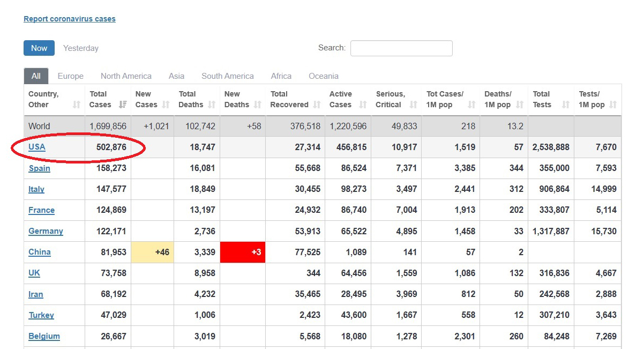Sort by Deaths/1M pop icon
Image resolution: width=644 pixels, height=349 pixels.
pyautogui.click(x=519, y=105)
